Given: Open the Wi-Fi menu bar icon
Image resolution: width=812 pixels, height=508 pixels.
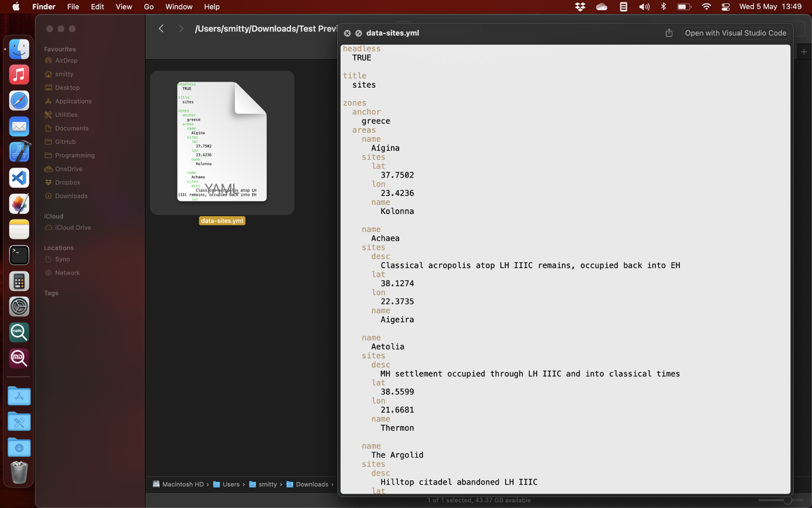Looking at the screenshot, I should [x=706, y=7].
